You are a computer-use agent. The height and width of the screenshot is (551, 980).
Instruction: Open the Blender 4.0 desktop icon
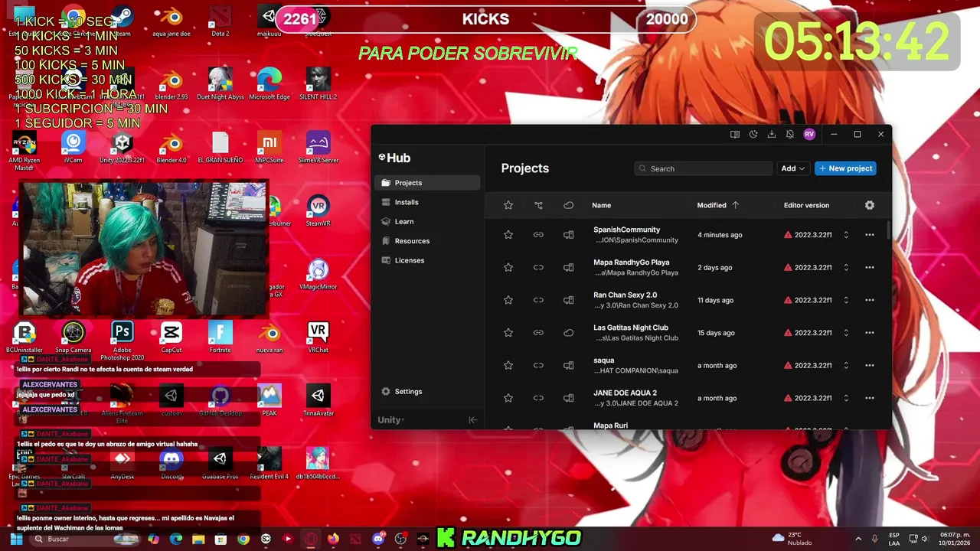171,148
